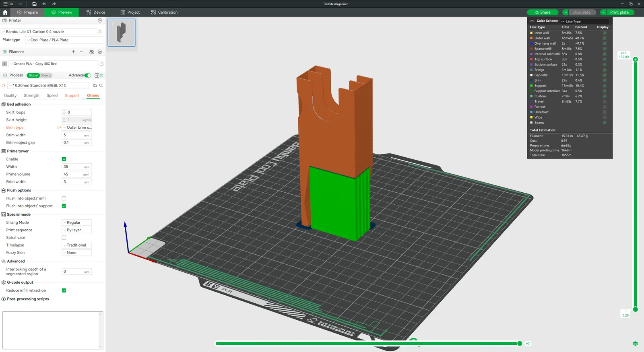Click the undo arrow icon
The width and height of the screenshot is (644, 352).
[x=44, y=4]
